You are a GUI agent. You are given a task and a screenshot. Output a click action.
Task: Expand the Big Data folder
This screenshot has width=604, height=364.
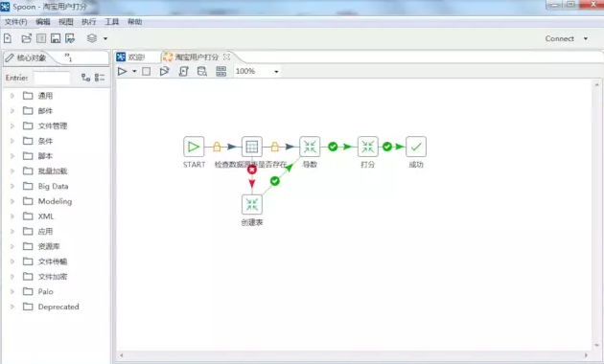12,186
